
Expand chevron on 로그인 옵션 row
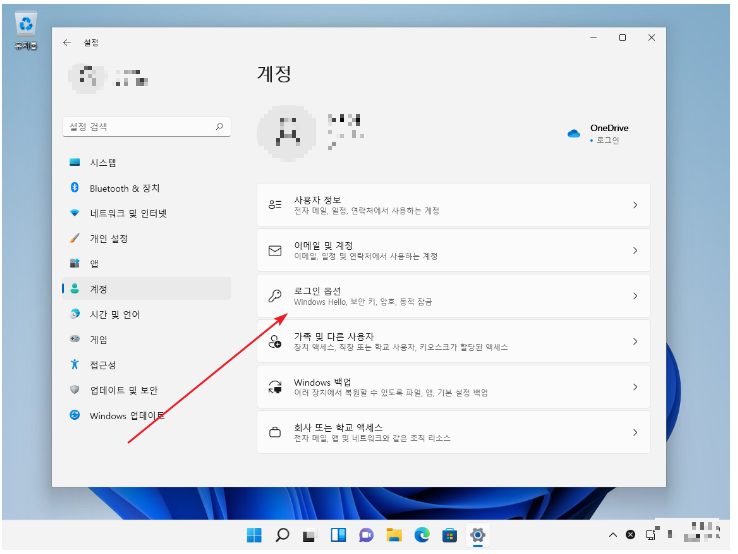pos(635,296)
